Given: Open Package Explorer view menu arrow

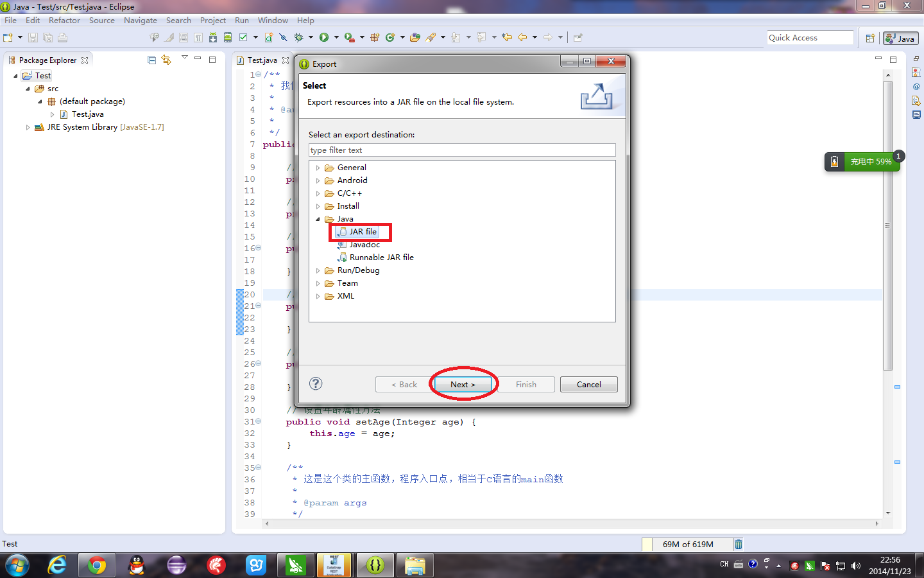Looking at the screenshot, I should point(185,58).
